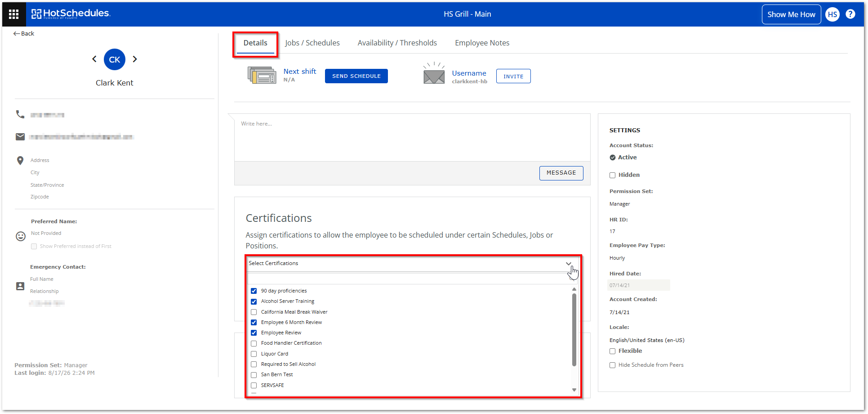Open Availability / Thresholds tab

pyautogui.click(x=397, y=43)
